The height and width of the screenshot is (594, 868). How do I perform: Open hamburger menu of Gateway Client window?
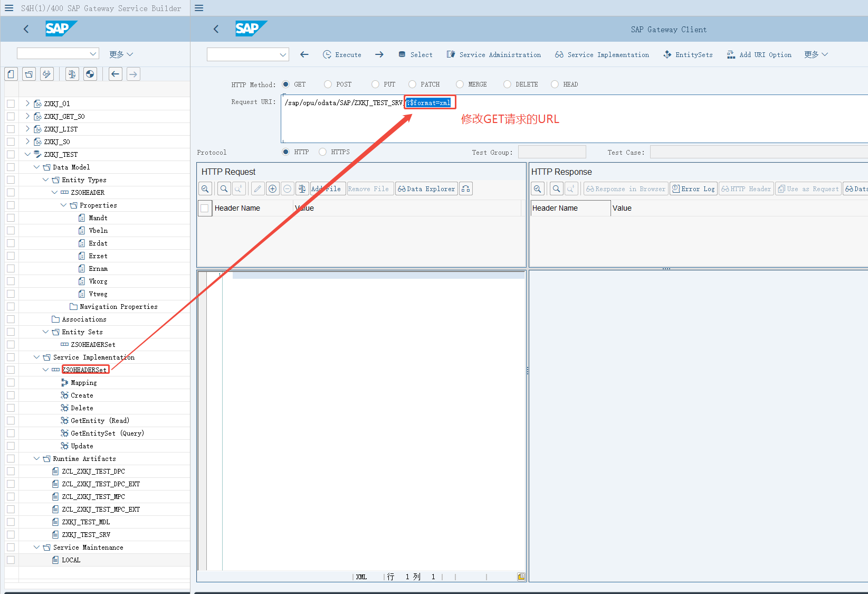pos(199,8)
